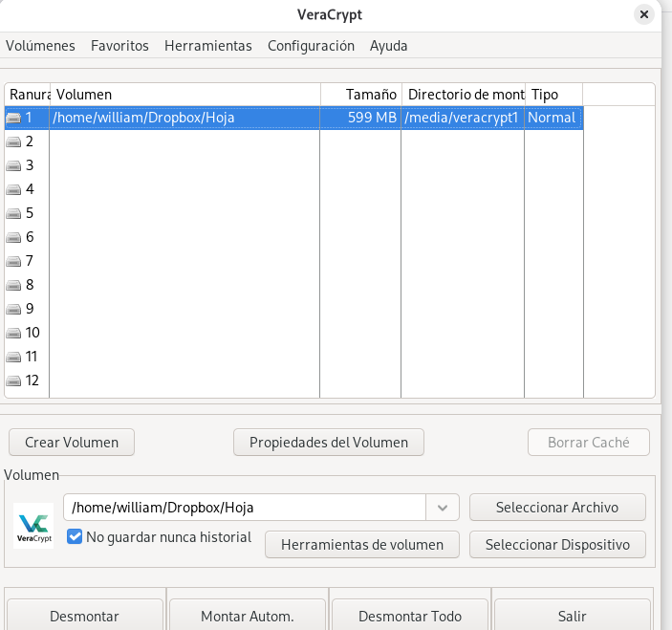Click the VeraCrypt logo icon

(x=34, y=525)
